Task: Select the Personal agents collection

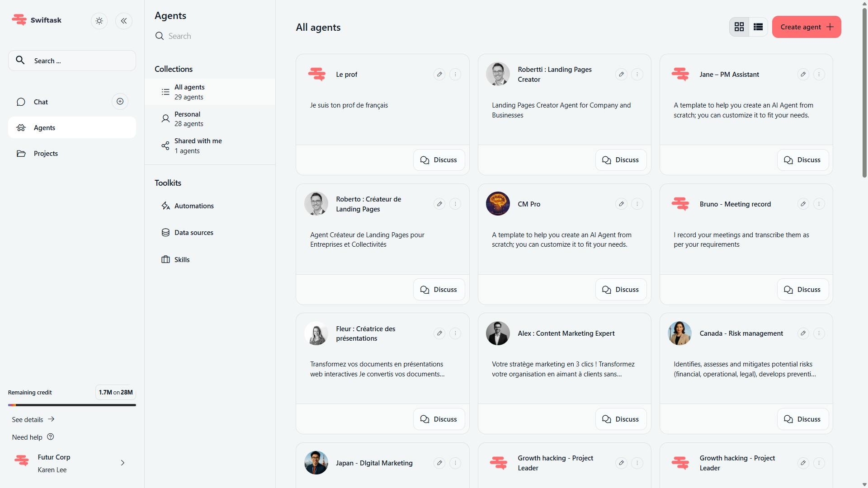Action: click(x=189, y=119)
